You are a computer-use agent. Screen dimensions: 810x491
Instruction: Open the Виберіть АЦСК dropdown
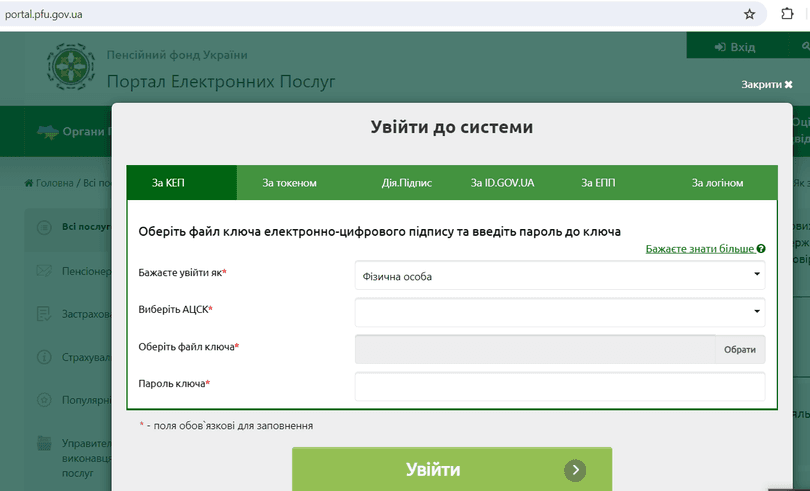tap(560, 312)
